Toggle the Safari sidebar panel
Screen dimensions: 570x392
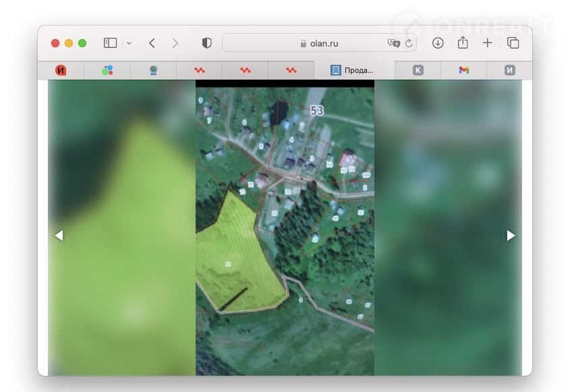110,43
